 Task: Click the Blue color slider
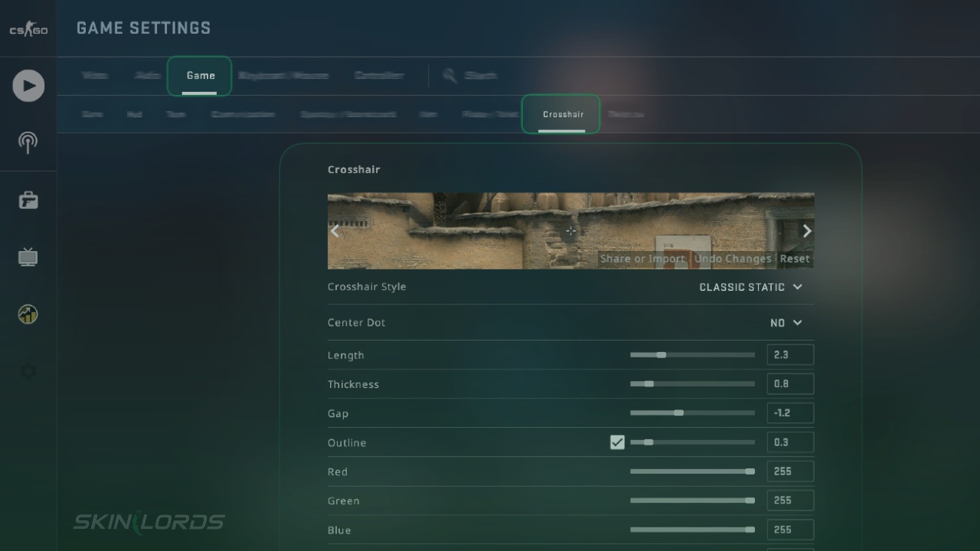tap(692, 530)
